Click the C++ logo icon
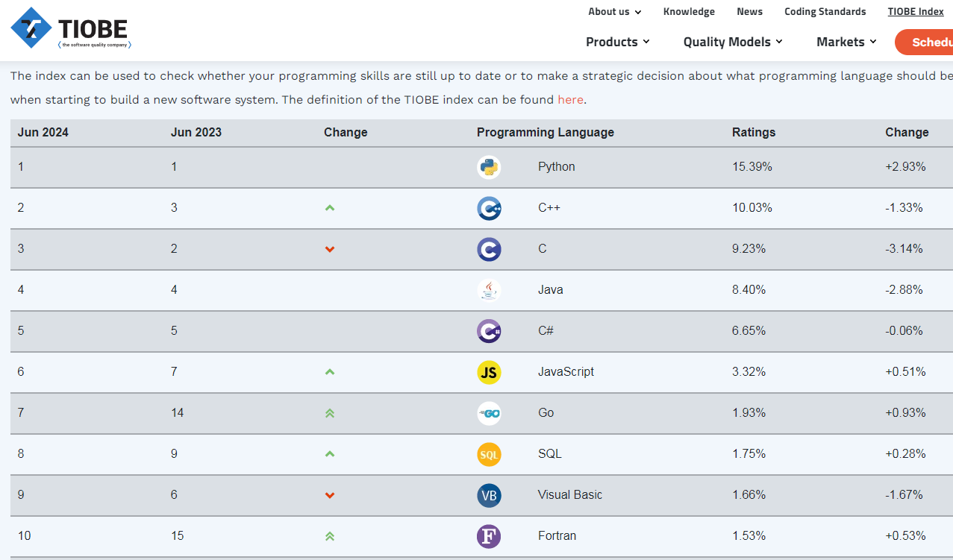 click(489, 208)
